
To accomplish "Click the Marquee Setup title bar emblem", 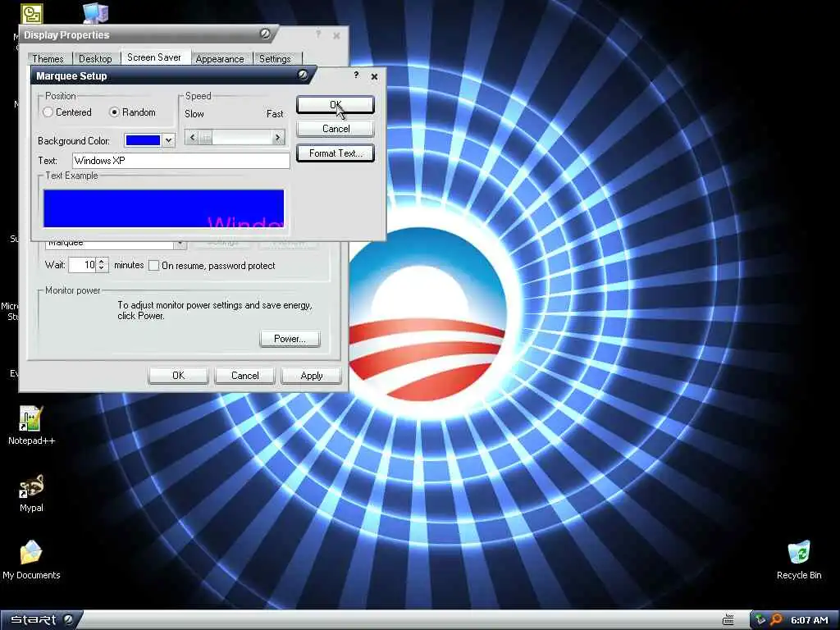I will [304, 75].
